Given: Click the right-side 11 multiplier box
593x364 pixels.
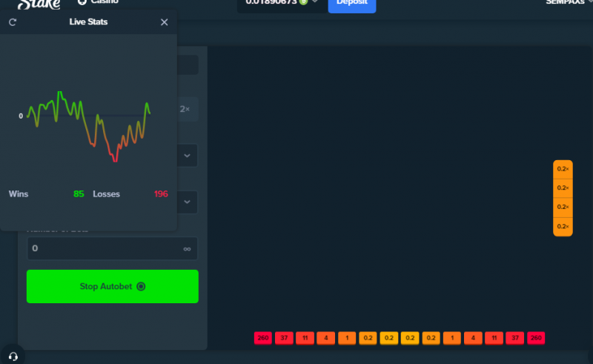Looking at the screenshot, I should point(494,338).
